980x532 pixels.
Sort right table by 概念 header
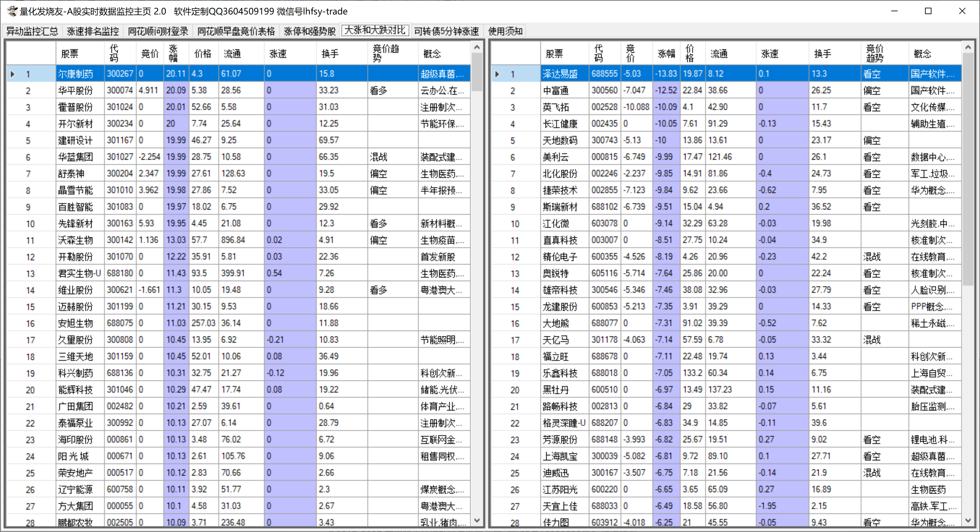(935, 54)
